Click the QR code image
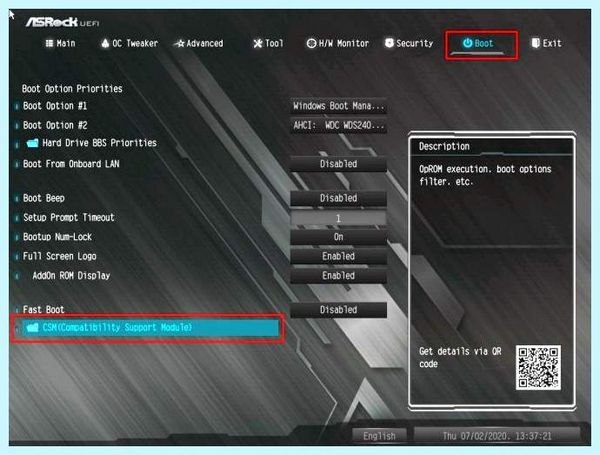This screenshot has width=600, height=455. point(538,367)
